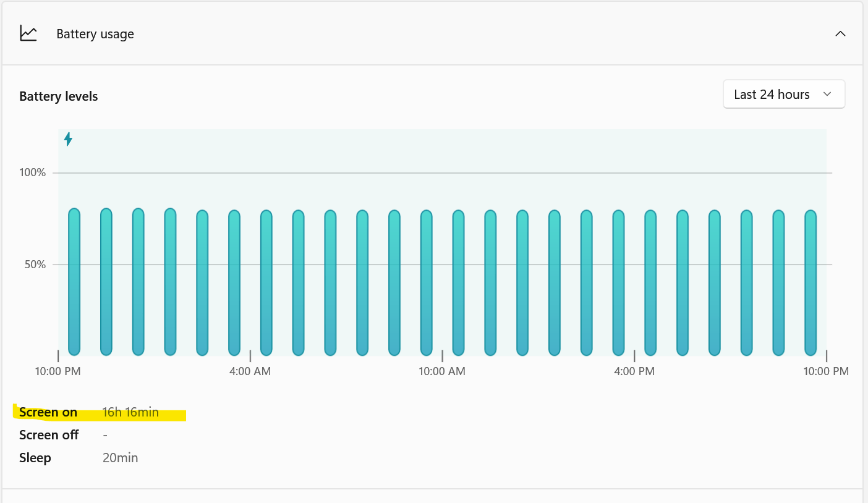Click the Battery usage title text

coord(95,34)
